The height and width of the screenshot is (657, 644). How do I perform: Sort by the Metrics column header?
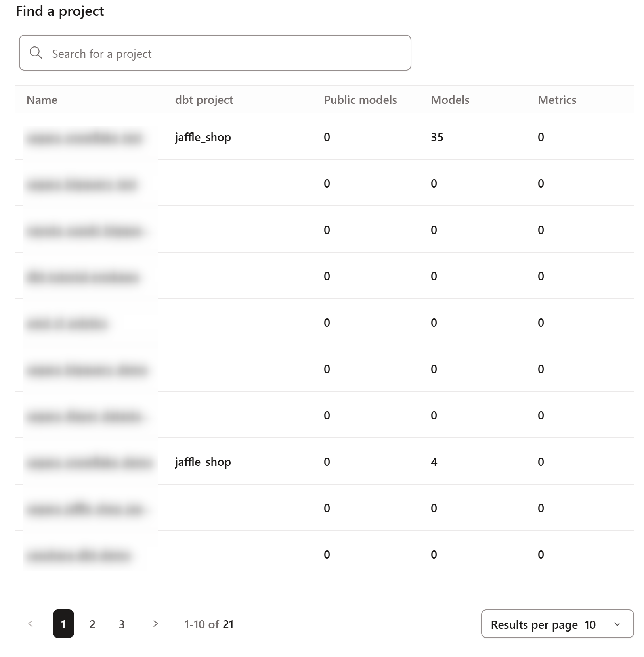click(x=557, y=100)
